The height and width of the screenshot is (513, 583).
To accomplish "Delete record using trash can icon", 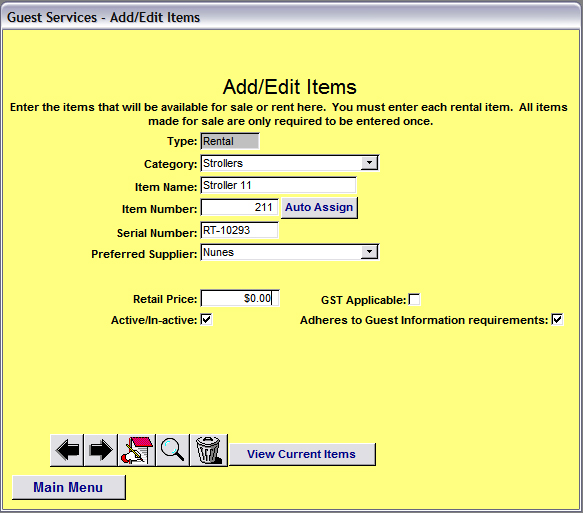I will pyautogui.click(x=209, y=450).
